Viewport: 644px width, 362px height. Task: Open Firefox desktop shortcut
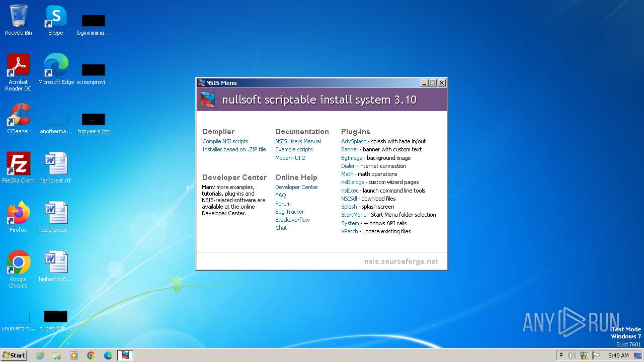[18, 217]
